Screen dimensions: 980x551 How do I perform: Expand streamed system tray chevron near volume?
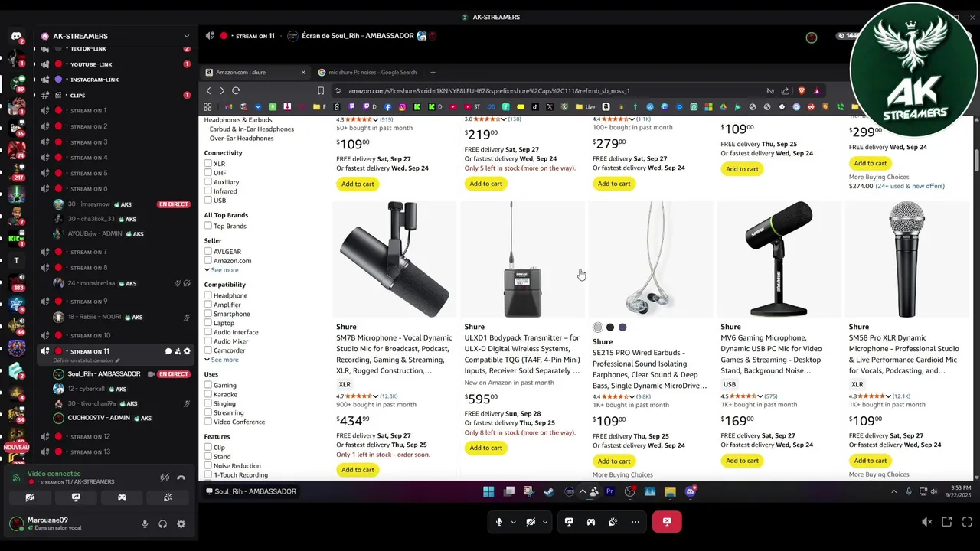893,491
